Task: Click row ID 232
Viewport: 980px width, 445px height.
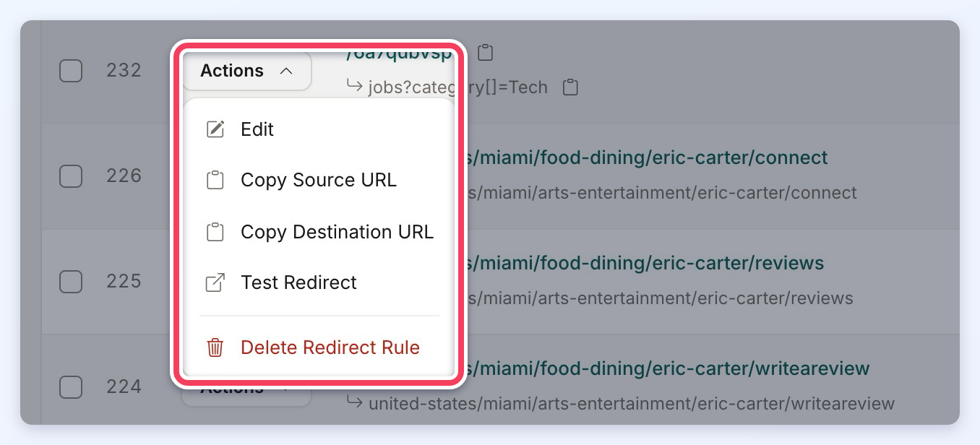Action: click(124, 71)
